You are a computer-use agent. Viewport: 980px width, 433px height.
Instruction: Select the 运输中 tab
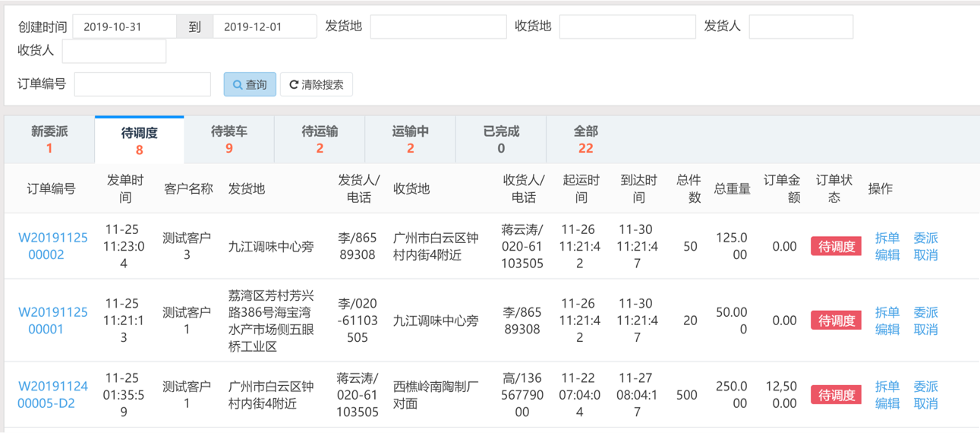pyautogui.click(x=410, y=140)
